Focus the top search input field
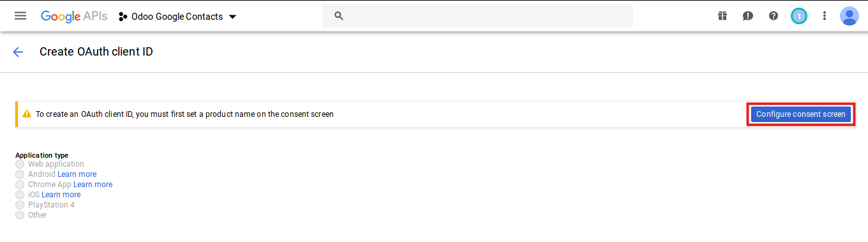This screenshot has height=242, width=868. (477, 16)
